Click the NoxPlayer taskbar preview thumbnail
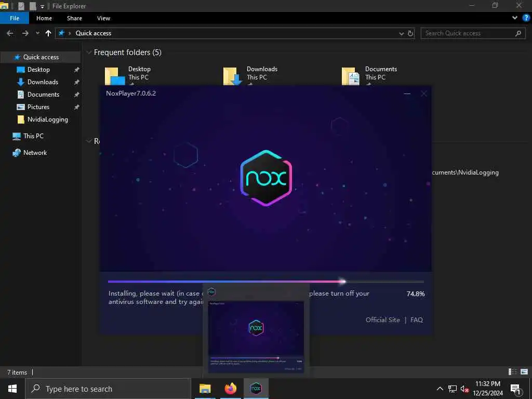Viewport: 532px width, 399px height. point(256,337)
